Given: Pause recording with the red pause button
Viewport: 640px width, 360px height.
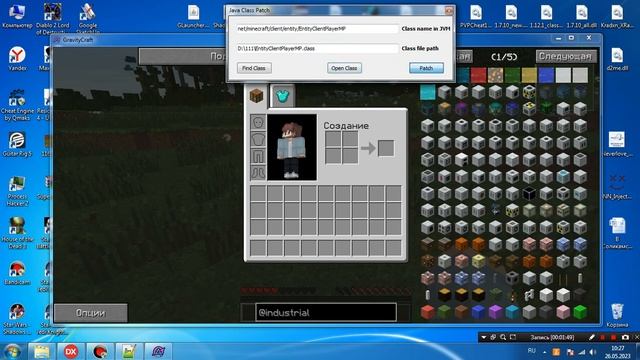Looking at the screenshot, I should pyautogui.click(x=602, y=337).
